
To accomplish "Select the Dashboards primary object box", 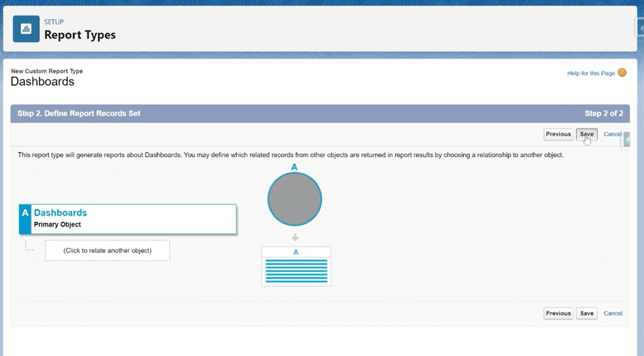I will 128,219.
